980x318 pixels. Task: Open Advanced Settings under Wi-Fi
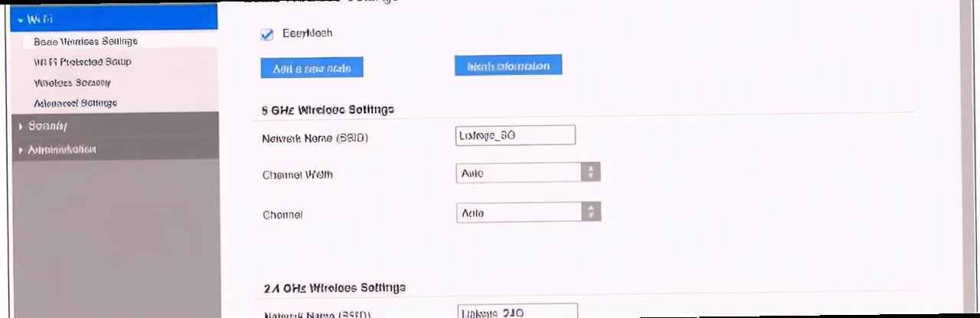click(x=75, y=103)
